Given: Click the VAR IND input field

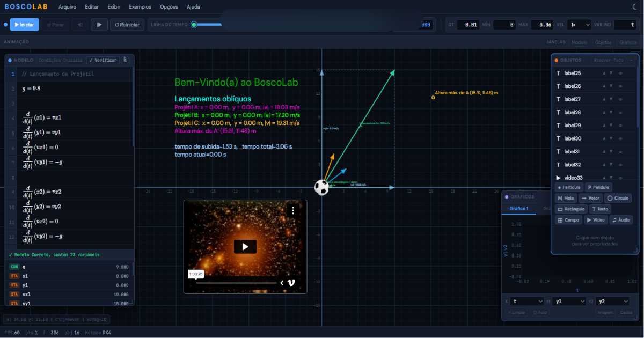Looking at the screenshot, I should [x=625, y=25].
